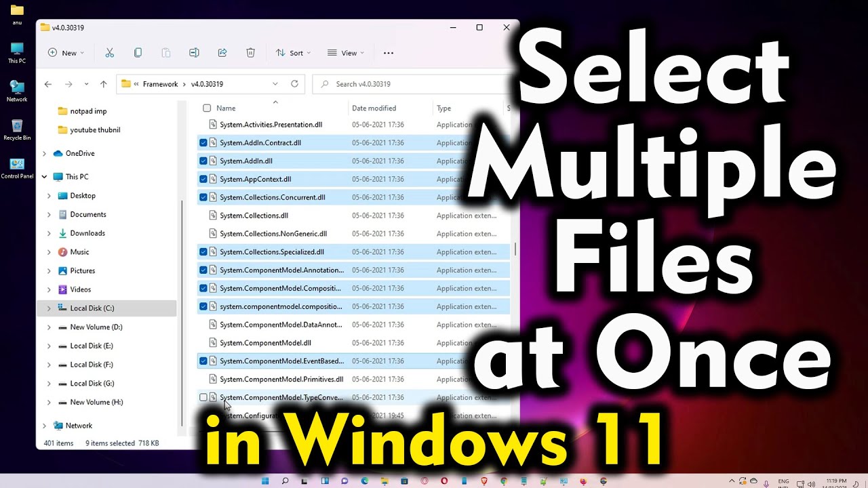Uncheck System.Collections.Specialized.dll checkbox
The height and width of the screenshot is (488, 868).
[203, 252]
